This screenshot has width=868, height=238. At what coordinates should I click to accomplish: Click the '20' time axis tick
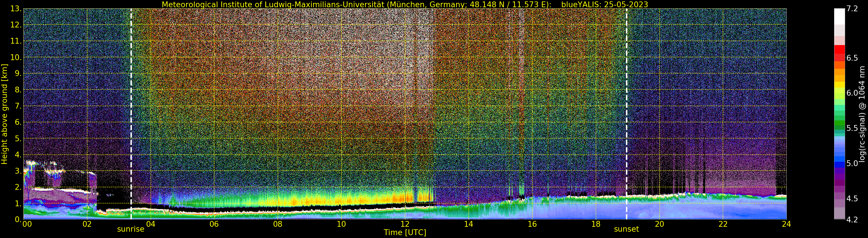[x=659, y=224]
